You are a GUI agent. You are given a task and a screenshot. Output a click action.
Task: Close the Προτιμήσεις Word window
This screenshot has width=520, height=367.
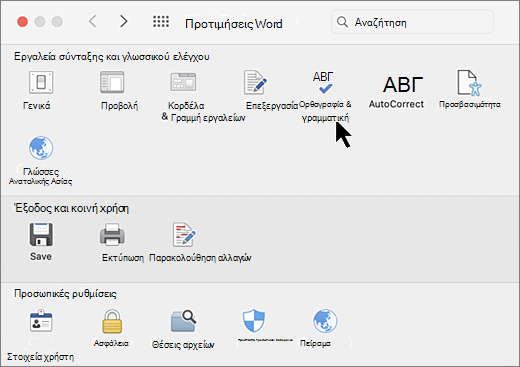click(x=23, y=22)
